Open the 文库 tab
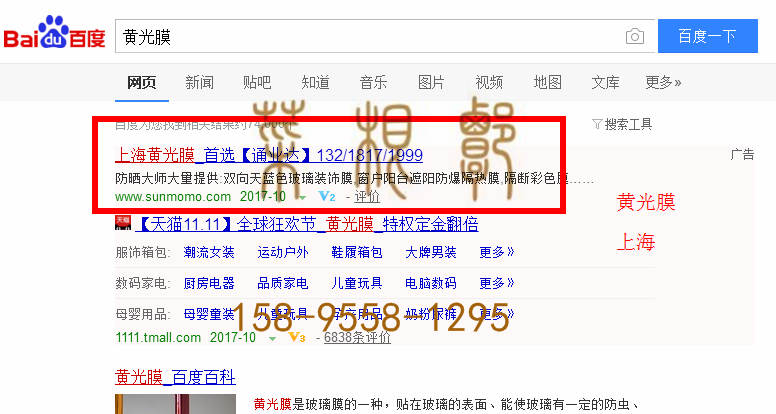The height and width of the screenshot is (414, 776). [x=605, y=82]
